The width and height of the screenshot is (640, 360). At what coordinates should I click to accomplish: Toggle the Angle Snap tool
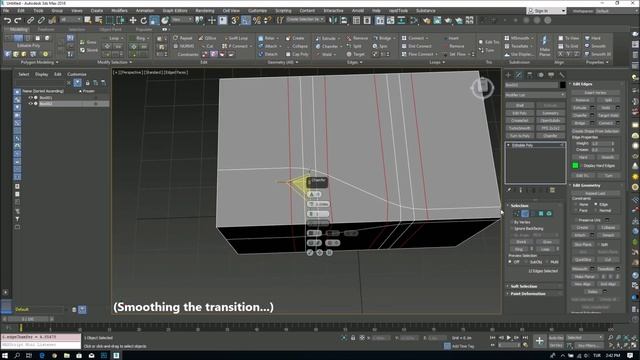pyautogui.click(x=246, y=20)
